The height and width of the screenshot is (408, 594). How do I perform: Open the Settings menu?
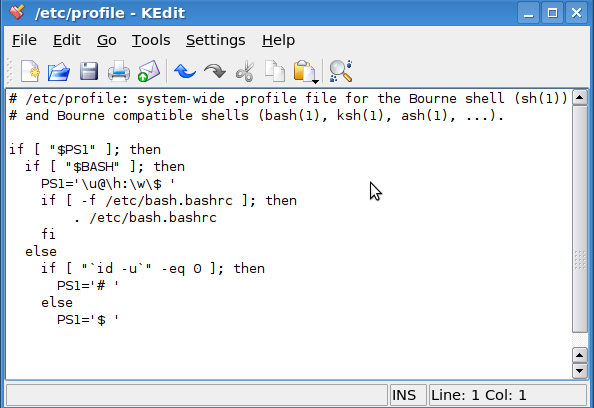216,40
